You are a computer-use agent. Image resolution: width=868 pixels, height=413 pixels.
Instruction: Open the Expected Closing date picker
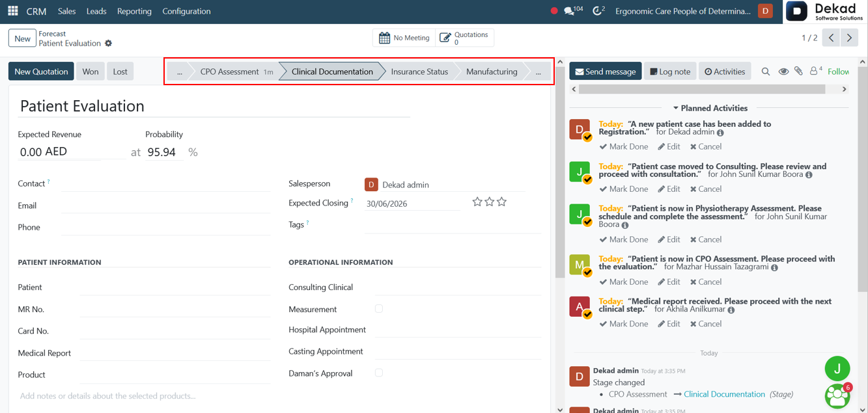[413, 204]
